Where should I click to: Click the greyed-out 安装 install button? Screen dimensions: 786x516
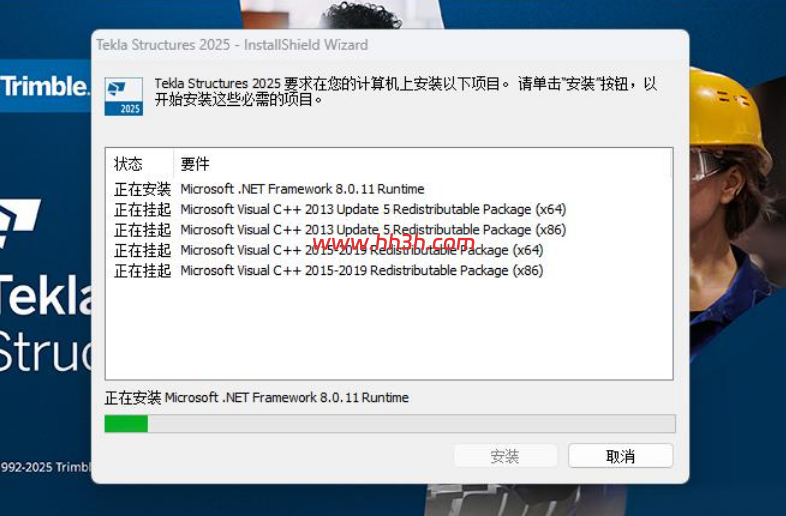[505, 456]
